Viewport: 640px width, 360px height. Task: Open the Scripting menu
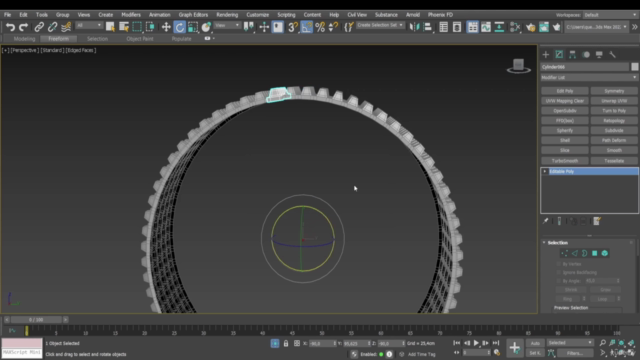[286, 15]
